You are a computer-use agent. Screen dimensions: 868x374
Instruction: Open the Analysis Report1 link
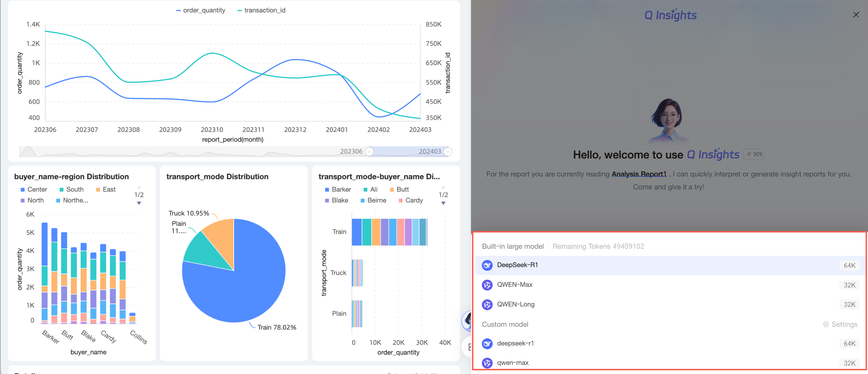[639, 174]
